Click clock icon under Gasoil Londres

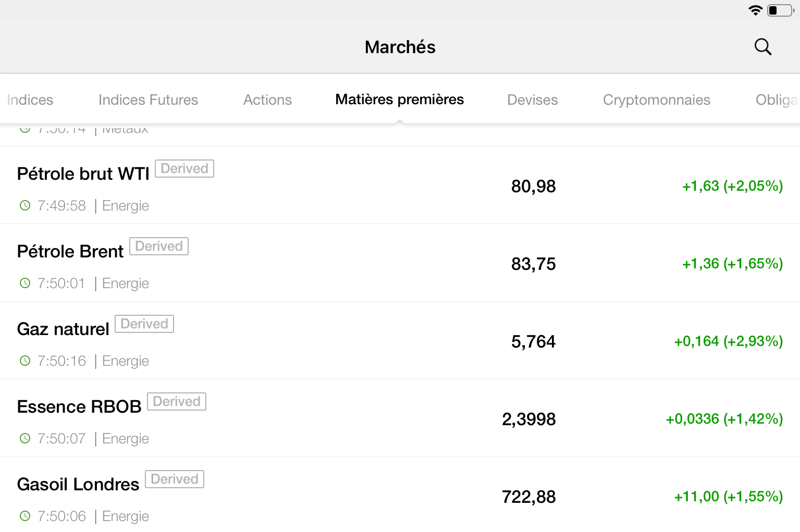[x=25, y=516]
